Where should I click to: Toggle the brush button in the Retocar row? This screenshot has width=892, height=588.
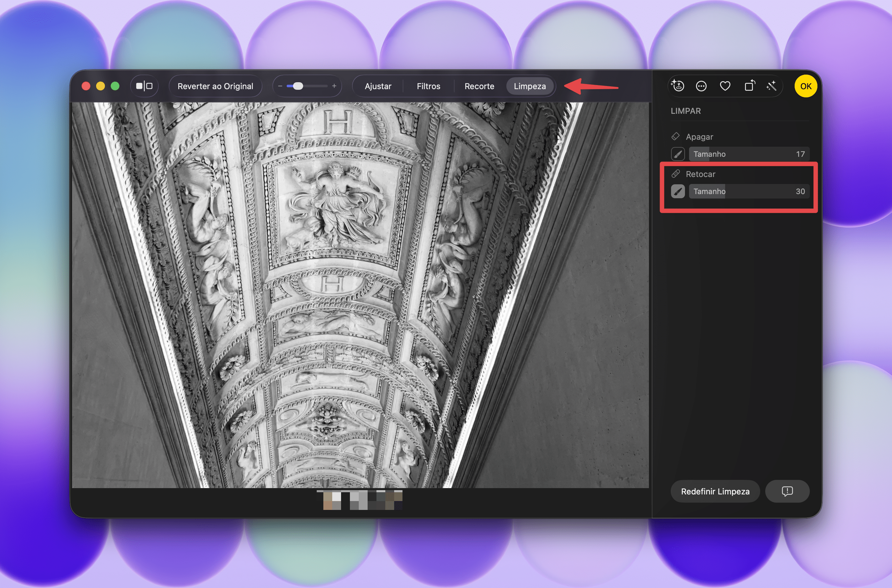(678, 191)
